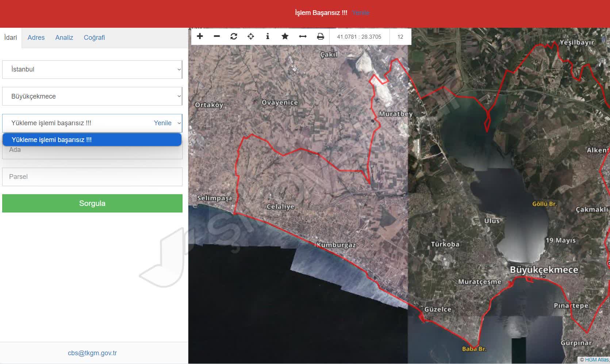Open the cbs@tkgm.gov.tr email link

pyautogui.click(x=92, y=353)
